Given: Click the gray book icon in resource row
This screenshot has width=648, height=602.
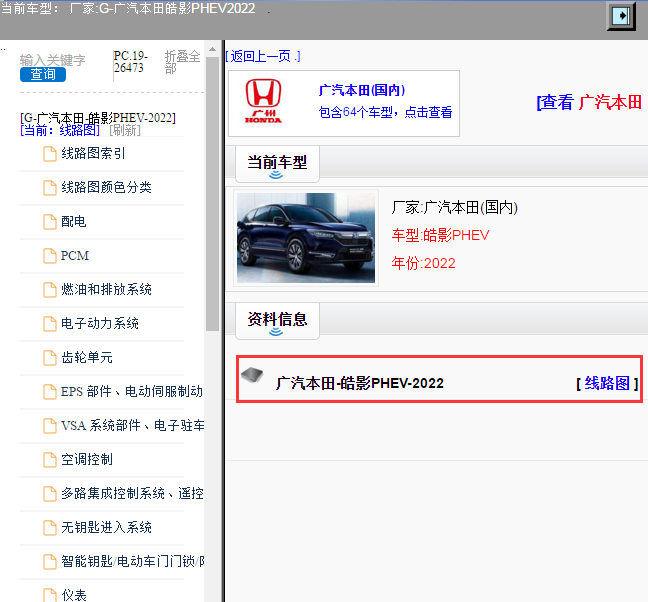Looking at the screenshot, I should coord(252,375).
